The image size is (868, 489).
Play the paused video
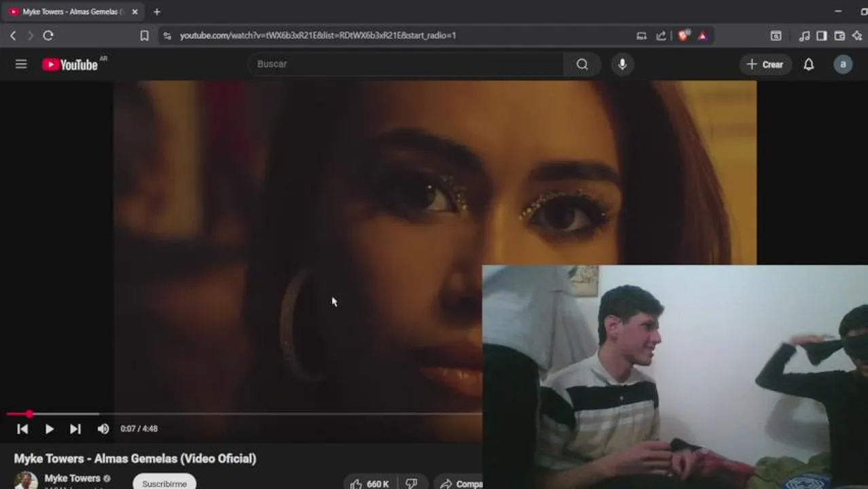(x=49, y=429)
